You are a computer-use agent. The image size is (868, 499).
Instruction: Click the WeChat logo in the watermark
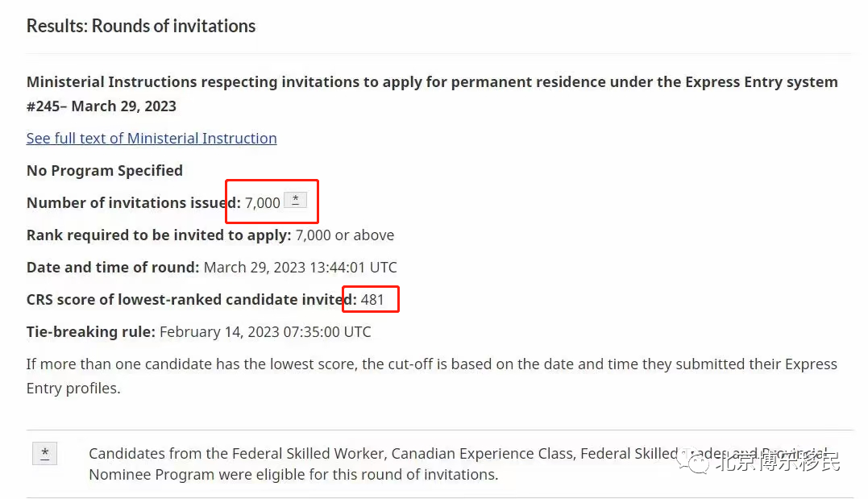(x=694, y=461)
